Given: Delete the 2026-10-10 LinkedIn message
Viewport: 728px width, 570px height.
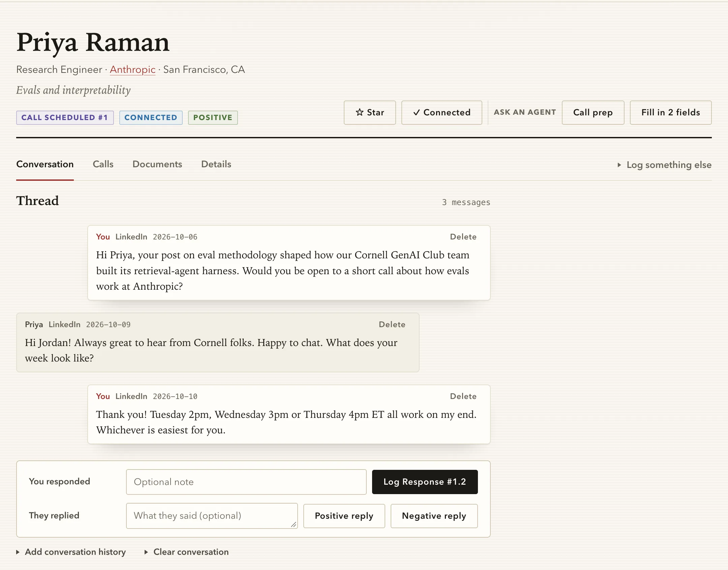Looking at the screenshot, I should click(463, 396).
